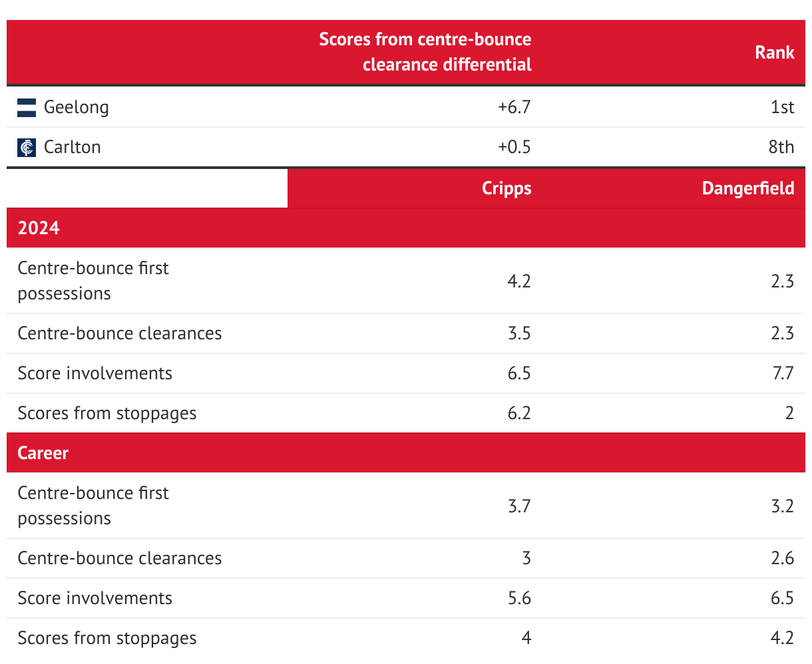Click the Rank column header
The height and width of the screenshot is (664, 812).
(774, 53)
